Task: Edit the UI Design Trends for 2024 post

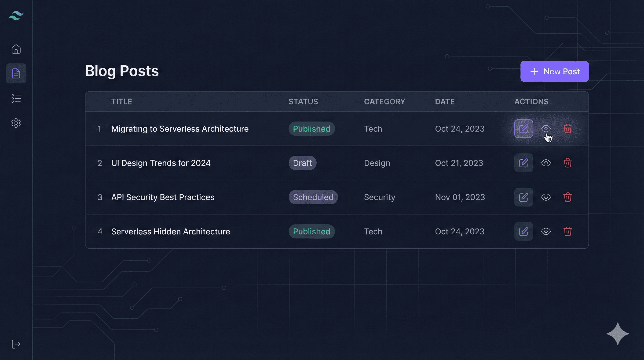Action: tap(523, 163)
